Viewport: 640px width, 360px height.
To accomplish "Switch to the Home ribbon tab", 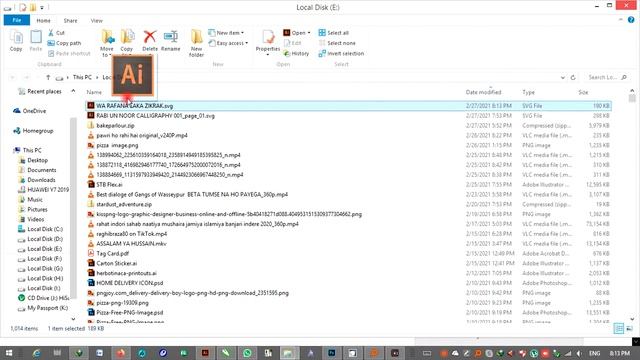I will [x=43, y=20].
